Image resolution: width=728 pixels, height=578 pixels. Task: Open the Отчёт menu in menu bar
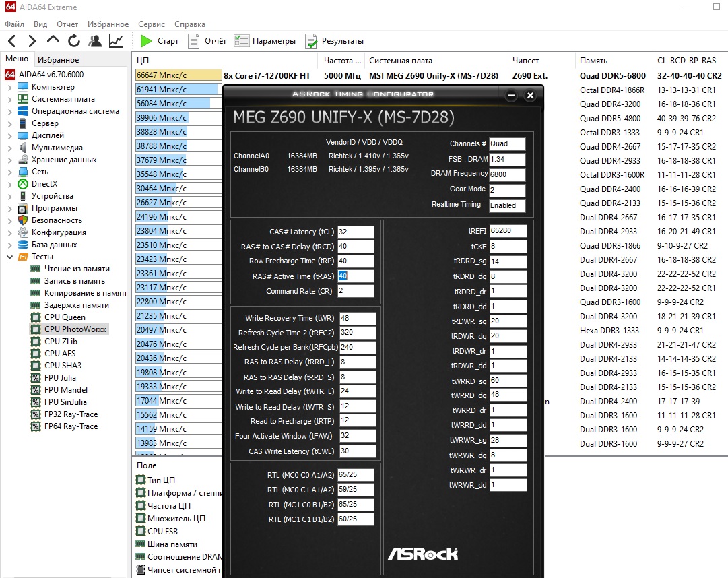[67, 24]
